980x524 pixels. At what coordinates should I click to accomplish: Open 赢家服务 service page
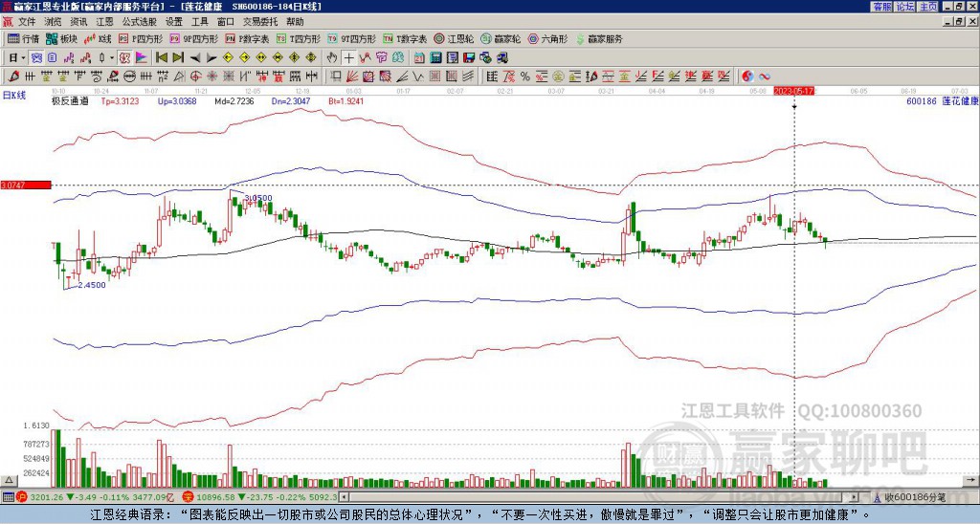coord(599,38)
